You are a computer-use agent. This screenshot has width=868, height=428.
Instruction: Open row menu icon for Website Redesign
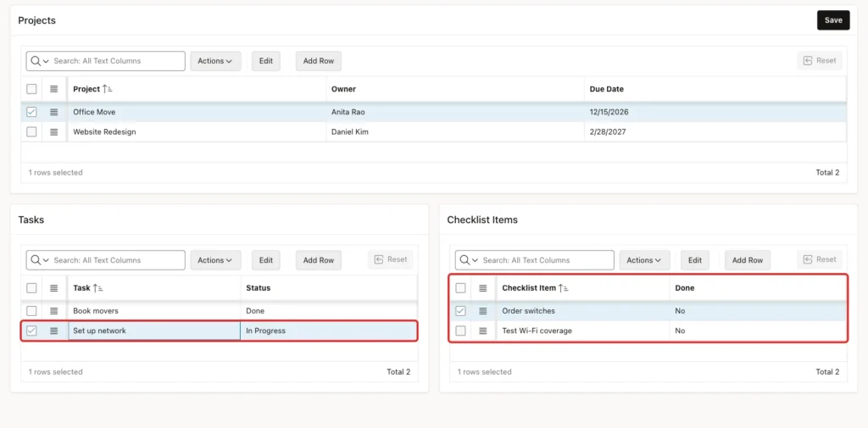tap(53, 131)
